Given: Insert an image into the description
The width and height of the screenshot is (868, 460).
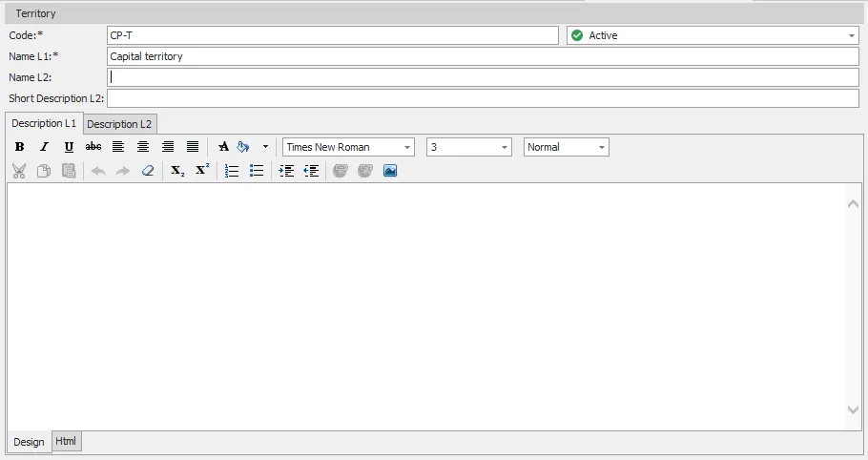Looking at the screenshot, I should coord(390,171).
